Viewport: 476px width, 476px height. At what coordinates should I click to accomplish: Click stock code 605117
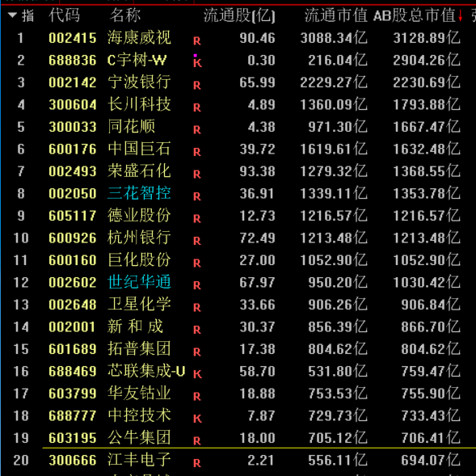point(73,216)
